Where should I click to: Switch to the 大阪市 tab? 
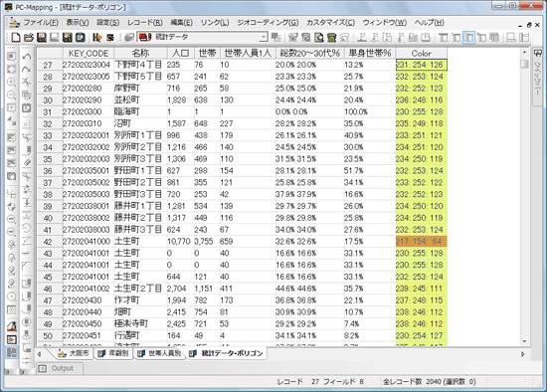coord(74,353)
